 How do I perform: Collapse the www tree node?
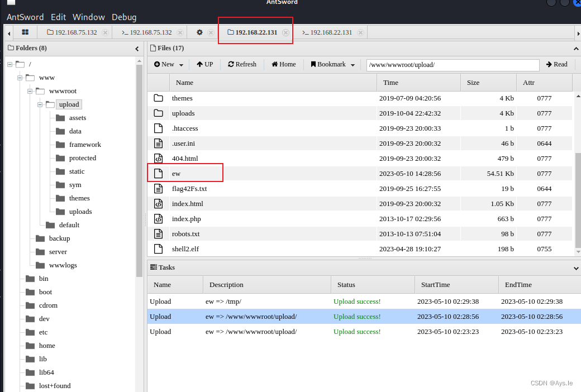[x=20, y=78]
